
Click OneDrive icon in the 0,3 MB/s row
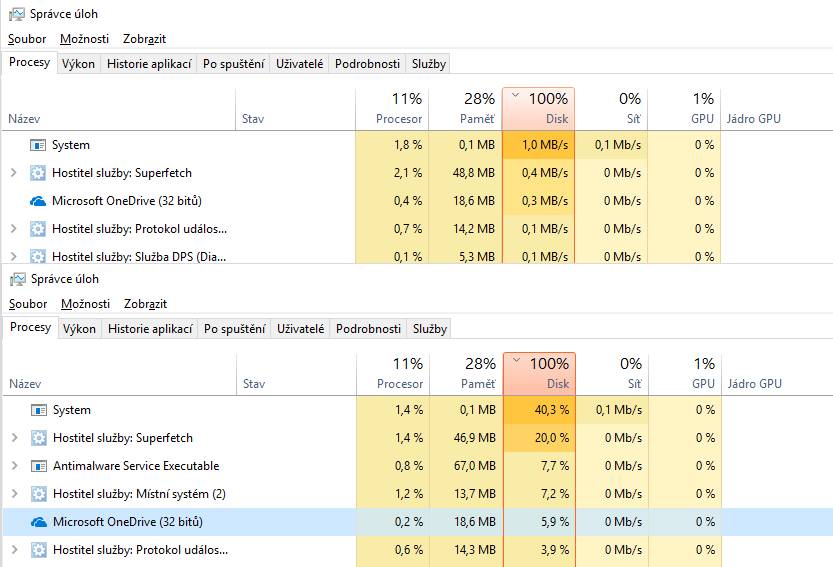[x=38, y=201]
